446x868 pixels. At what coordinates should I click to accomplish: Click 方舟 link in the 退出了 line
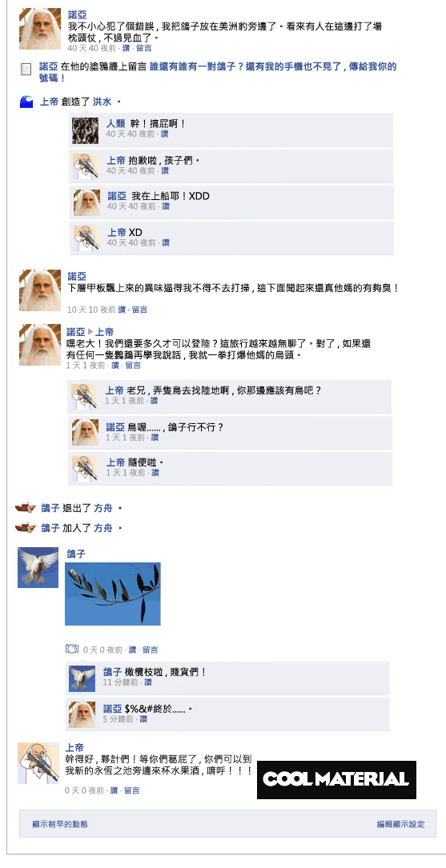tap(102, 508)
